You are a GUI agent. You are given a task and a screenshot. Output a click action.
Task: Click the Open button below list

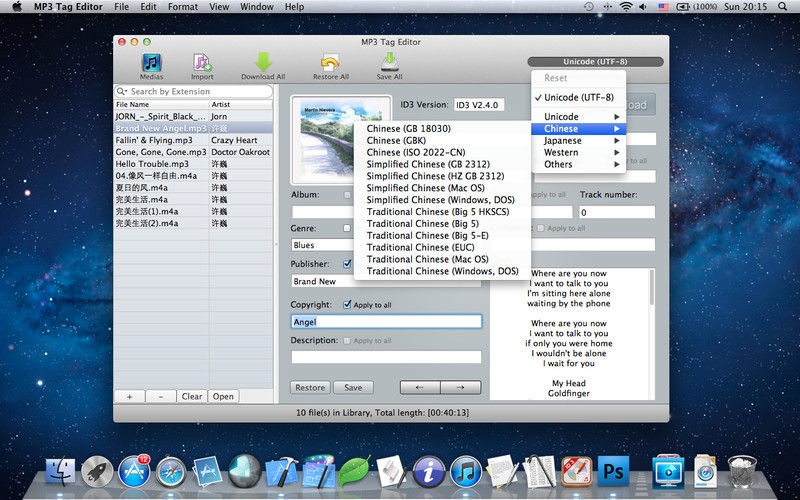coord(223,396)
